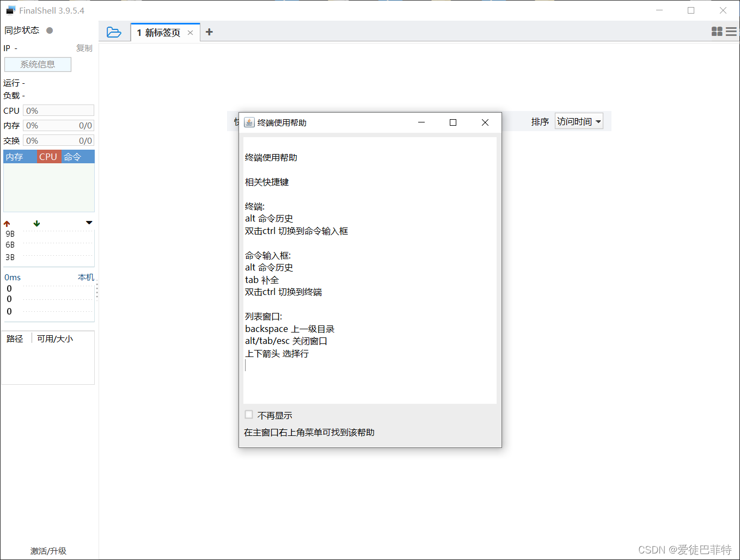Screen dimensions: 740x560
Task: Click the backspace 上一级目录 line
Action: tap(290, 329)
